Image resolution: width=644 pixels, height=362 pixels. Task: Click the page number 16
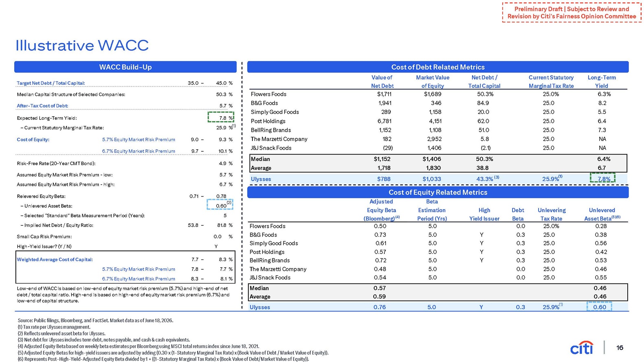[x=620, y=348]
